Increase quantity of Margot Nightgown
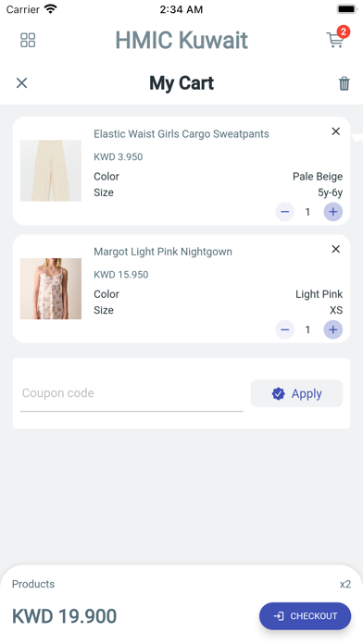The image size is (363, 644). click(333, 329)
